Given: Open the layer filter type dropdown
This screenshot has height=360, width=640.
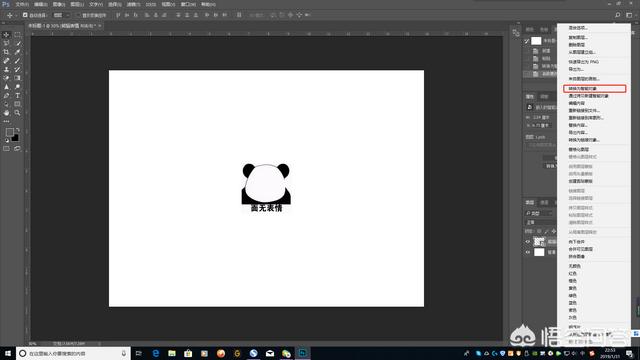Looking at the screenshot, I should click(x=539, y=213).
